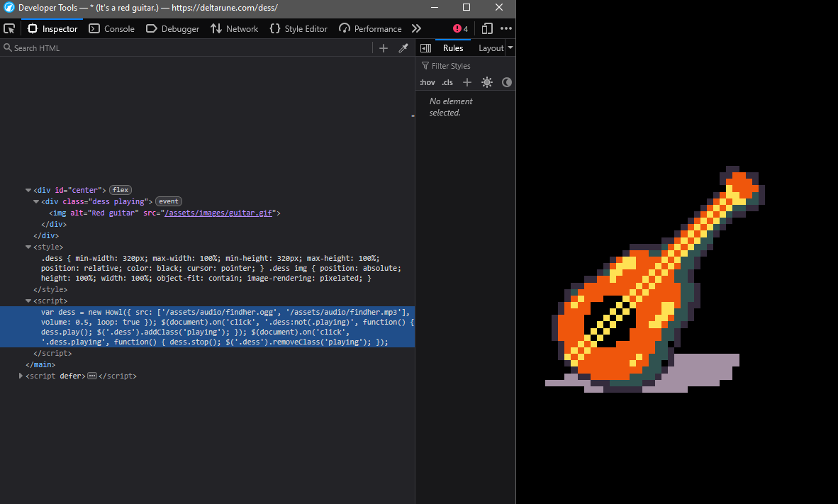
Task: Click the create new node plus icon
Action: point(383,48)
